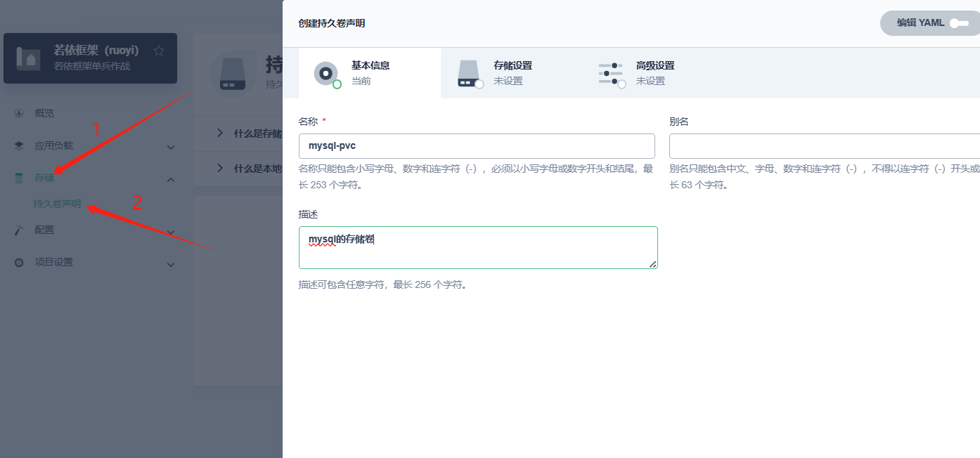Click the 应用负载 layers icon

pyautogui.click(x=19, y=146)
